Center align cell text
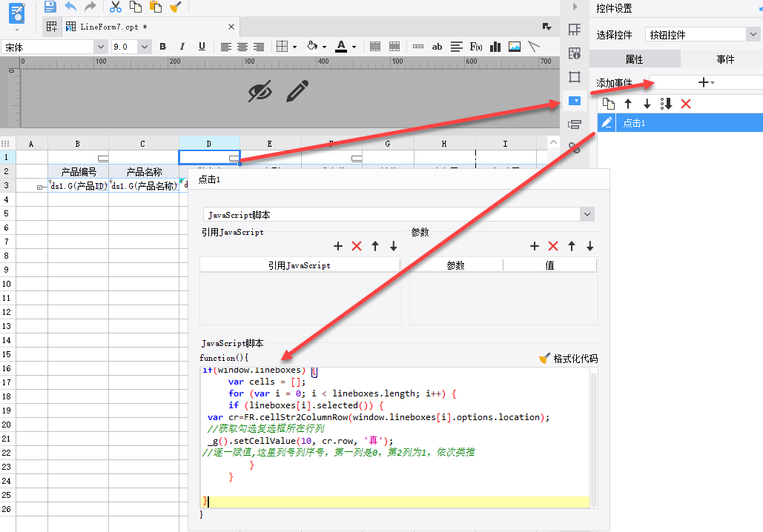This screenshot has height=532, width=763. (x=242, y=47)
